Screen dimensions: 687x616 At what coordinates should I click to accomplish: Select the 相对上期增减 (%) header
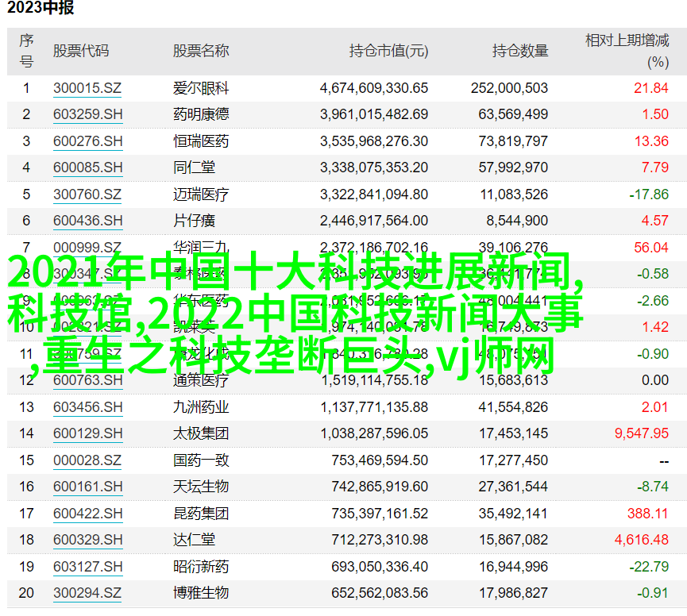tap(627, 52)
